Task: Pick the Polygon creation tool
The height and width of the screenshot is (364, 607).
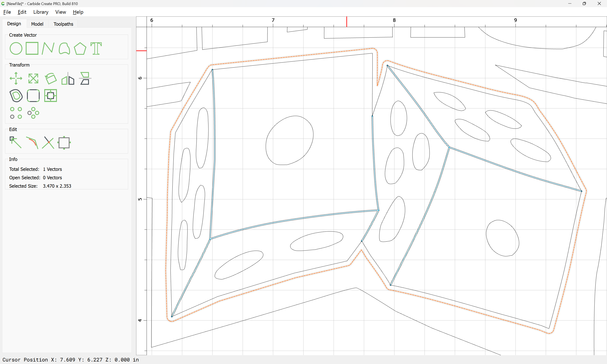Action: tap(80, 48)
